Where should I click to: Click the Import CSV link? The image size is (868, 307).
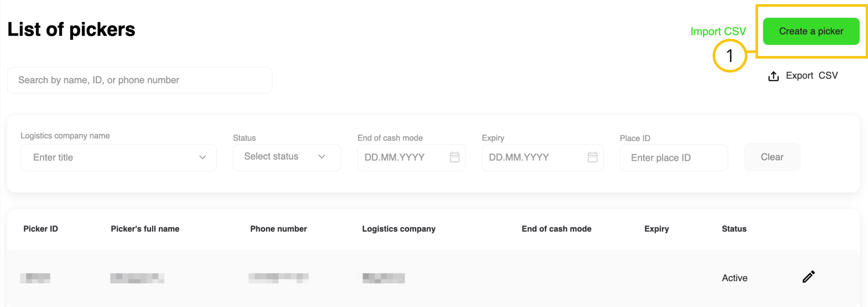718,31
